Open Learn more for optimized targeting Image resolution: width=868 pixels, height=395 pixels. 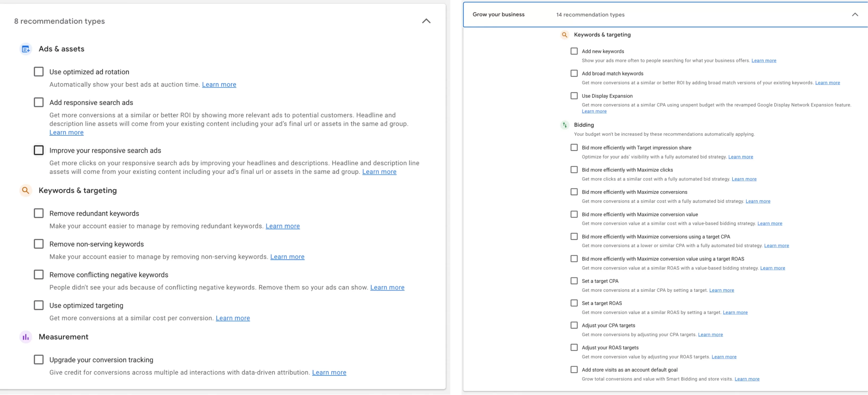(x=232, y=318)
